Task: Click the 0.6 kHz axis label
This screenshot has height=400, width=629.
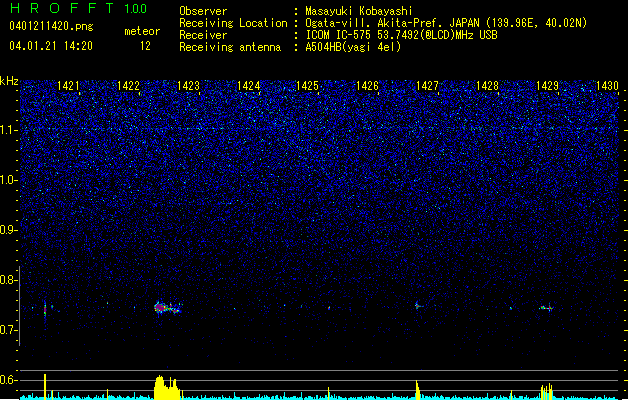Action: tap(8, 380)
